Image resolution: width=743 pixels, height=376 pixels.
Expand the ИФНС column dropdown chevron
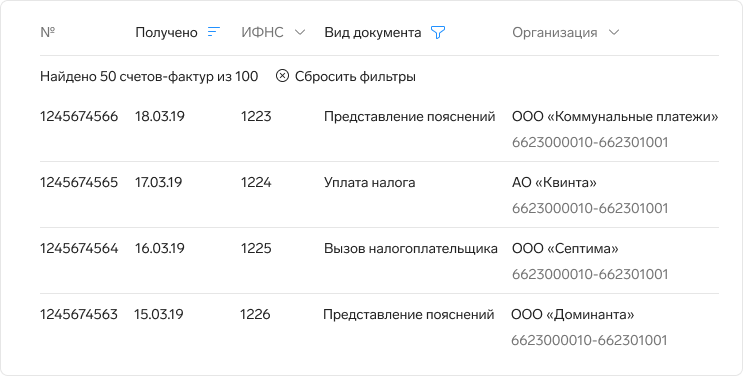click(300, 32)
